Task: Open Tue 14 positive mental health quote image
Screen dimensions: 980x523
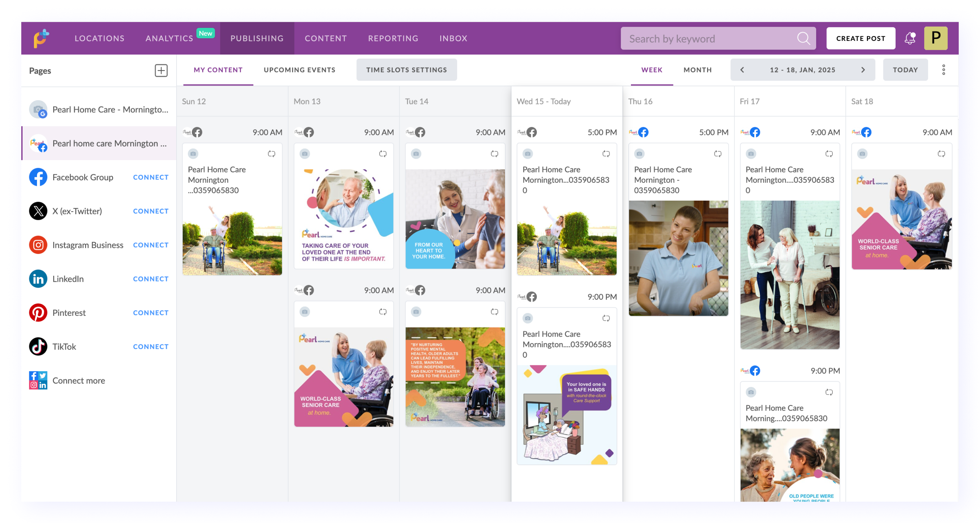Action: pos(455,377)
